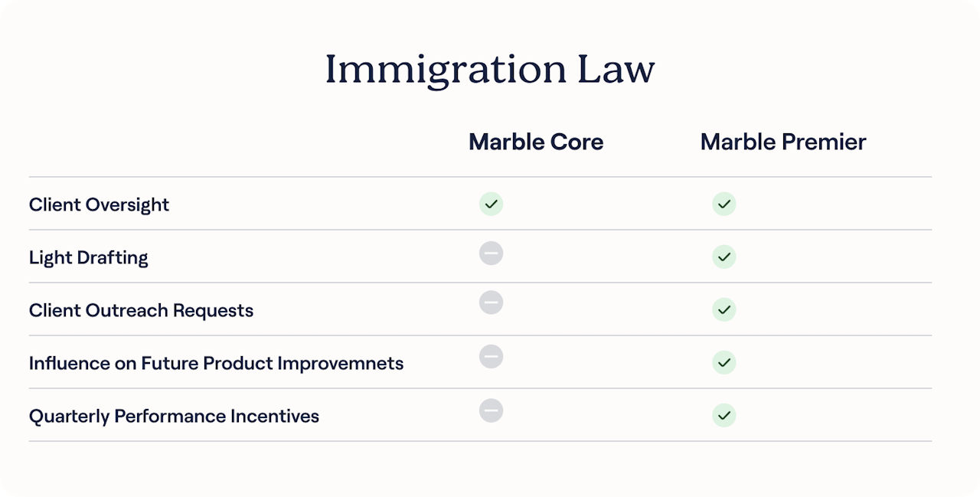Click Marble Premier checkmark for Quarterly Performance Incentives

click(724, 415)
